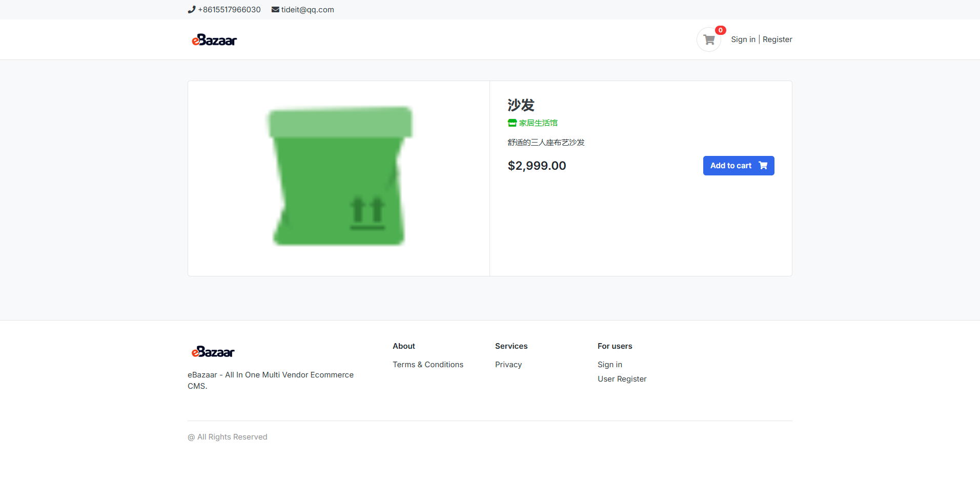The width and height of the screenshot is (980, 478).
Task: Click the product title 沙发
Action: (521, 105)
